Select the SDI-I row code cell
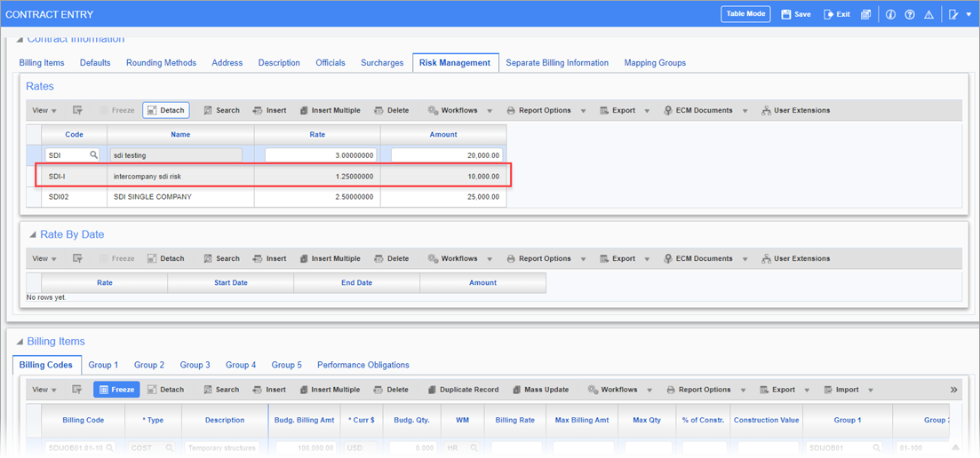The height and width of the screenshot is (458, 980). coord(74,177)
